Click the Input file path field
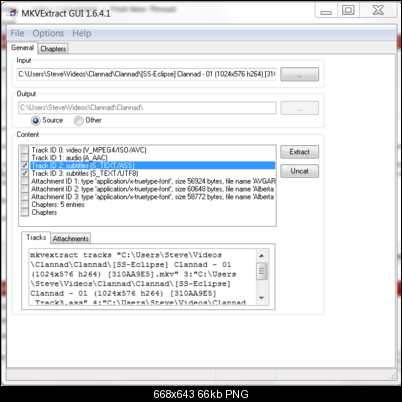Image resolution: width=402 pixels, height=402 pixels. click(x=147, y=74)
